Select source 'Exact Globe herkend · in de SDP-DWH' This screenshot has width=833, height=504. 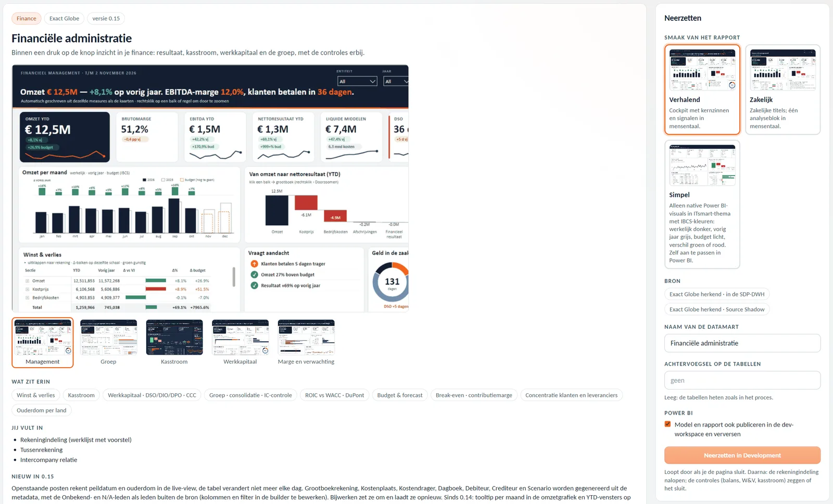pos(717,294)
